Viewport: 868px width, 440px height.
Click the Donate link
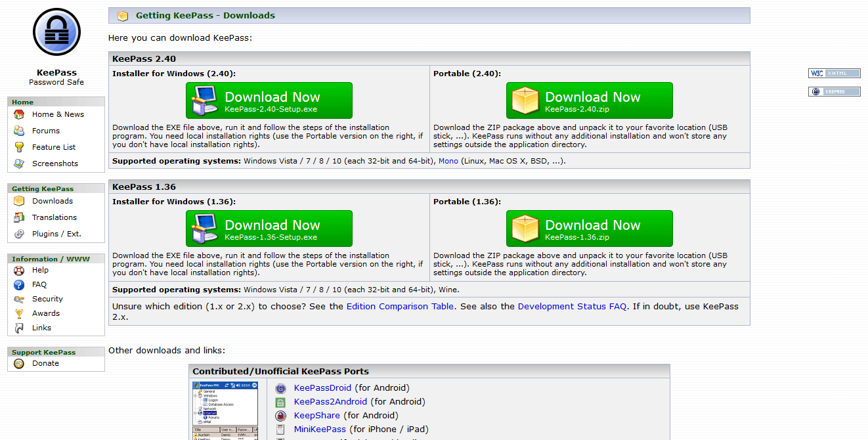(x=45, y=363)
